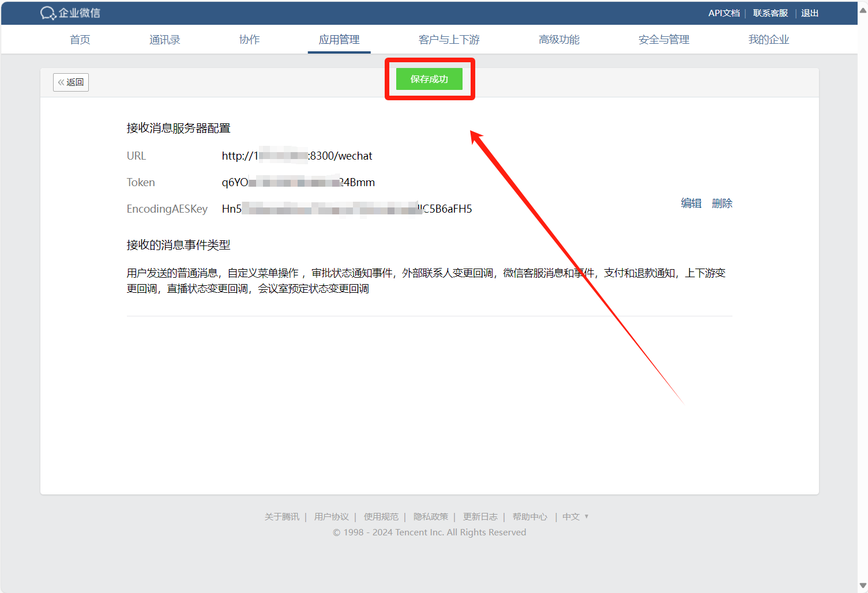This screenshot has height=593, width=868.
Task: Log out via the 退出 link
Action: [810, 13]
